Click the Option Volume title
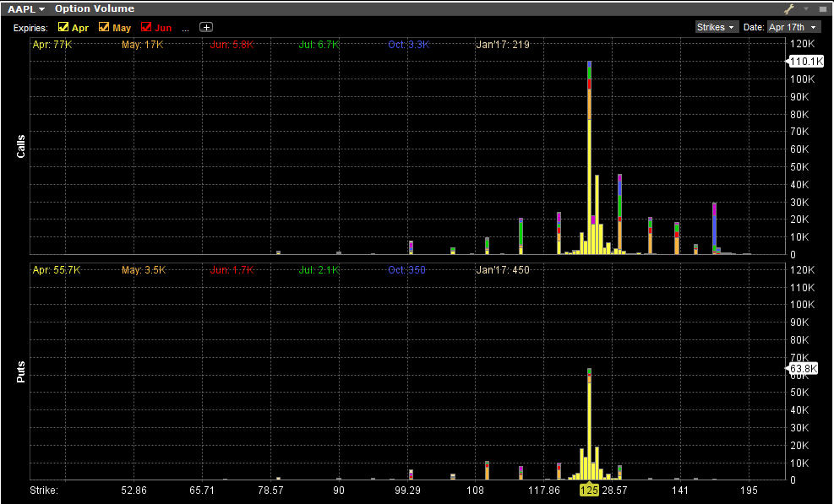 coord(95,8)
